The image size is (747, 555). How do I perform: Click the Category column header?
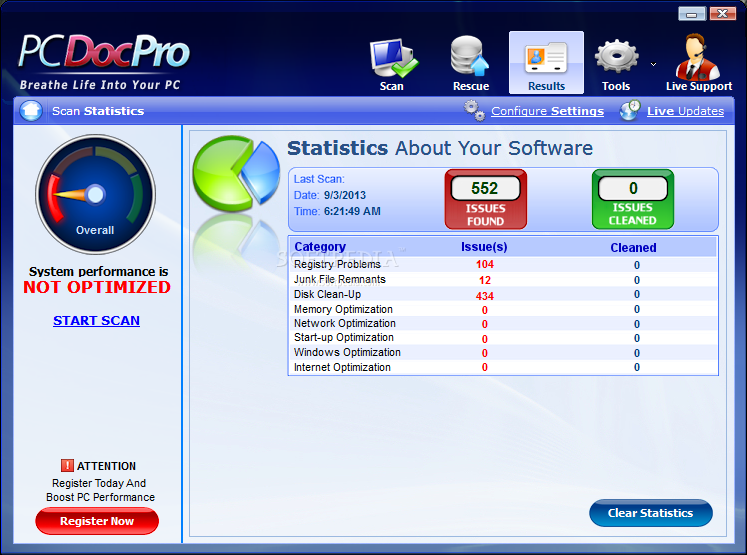pyautogui.click(x=320, y=247)
